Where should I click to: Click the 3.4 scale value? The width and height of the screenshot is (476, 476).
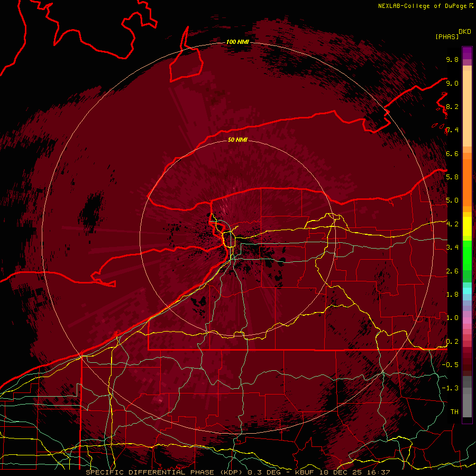tap(452, 247)
